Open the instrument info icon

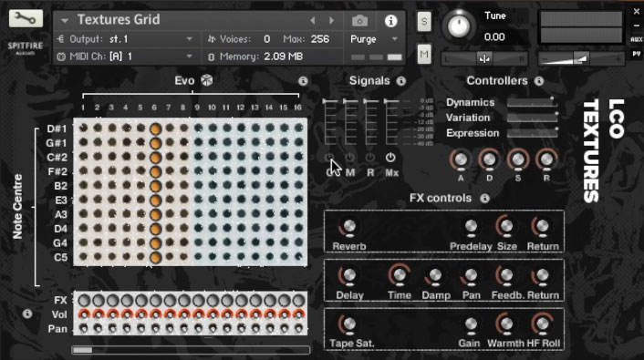tap(390, 21)
